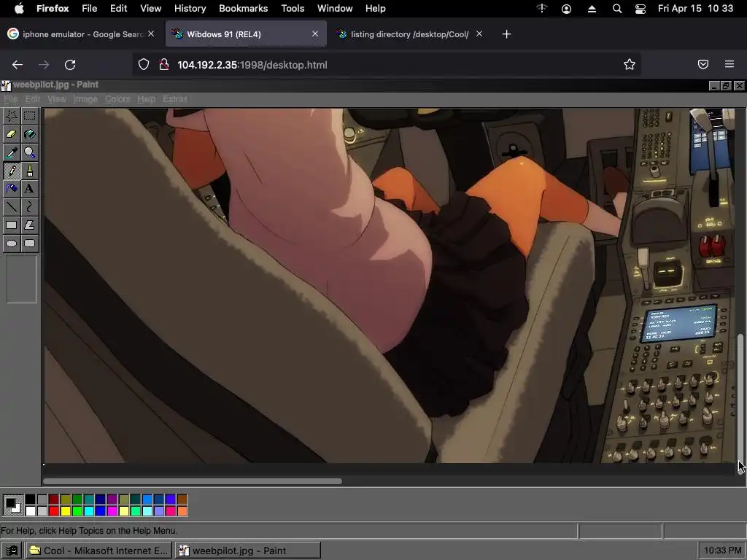Screen dimensions: 747x560
Task: Close the listing directory tab
Action: pyautogui.click(x=479, y=34)
